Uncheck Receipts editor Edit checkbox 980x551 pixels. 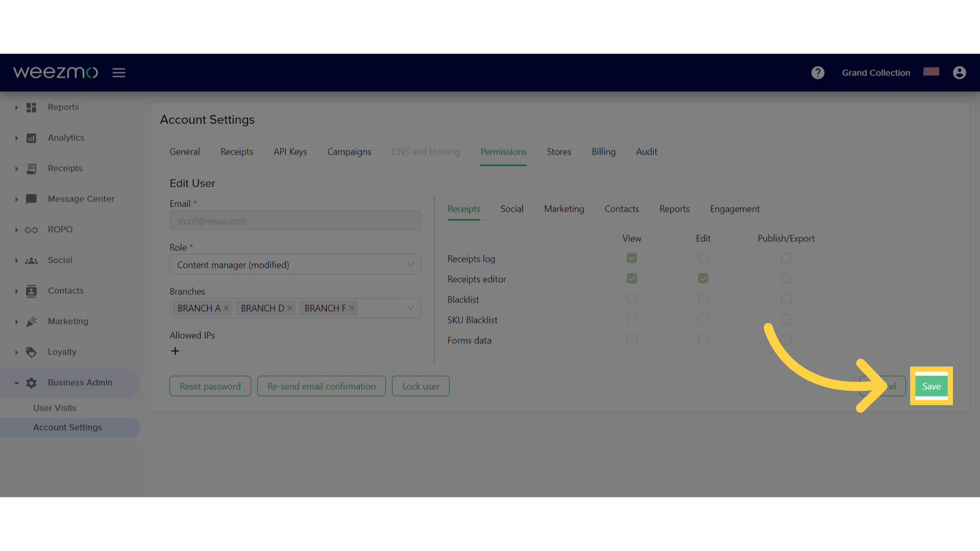(x=703, y=279)
